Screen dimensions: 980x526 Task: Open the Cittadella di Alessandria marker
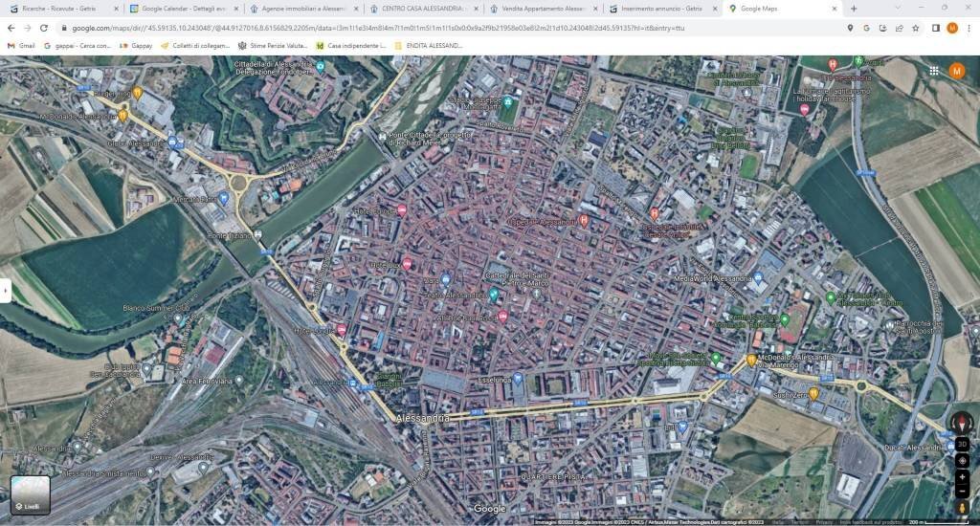(320, 67)
